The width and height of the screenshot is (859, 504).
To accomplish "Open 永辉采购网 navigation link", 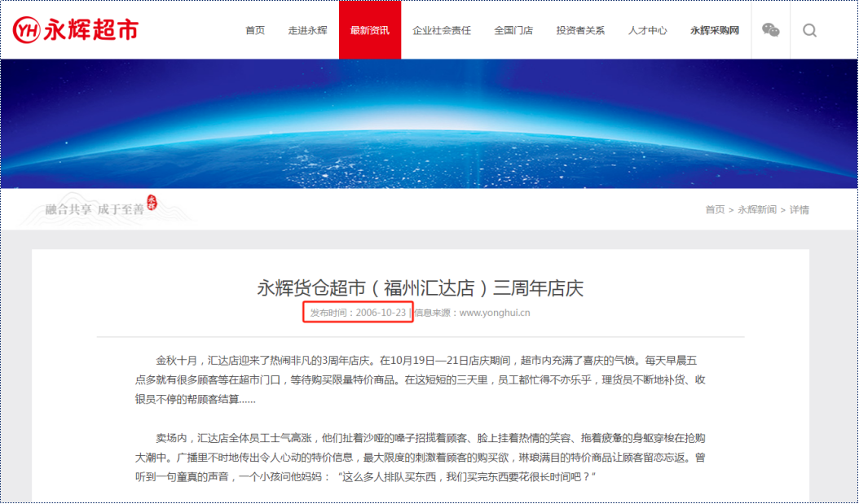I will click(x=715, y=30).
